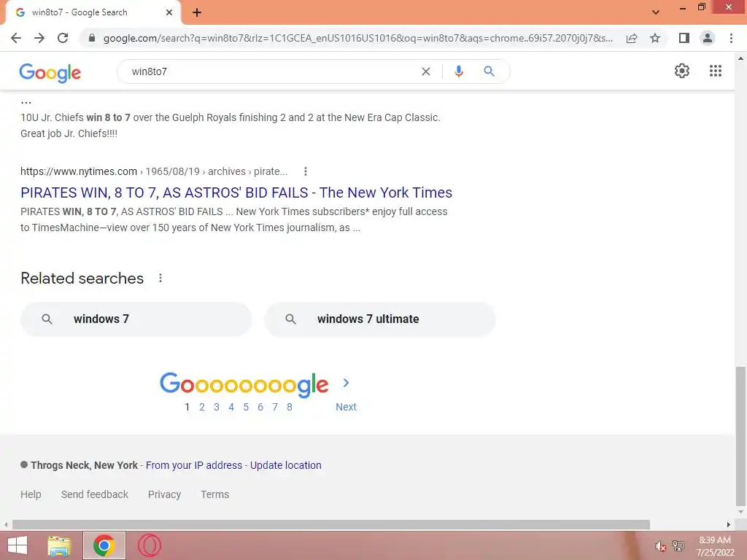Go to results page 7
Screen dimensions: 747x560
[x=275, y=407]
